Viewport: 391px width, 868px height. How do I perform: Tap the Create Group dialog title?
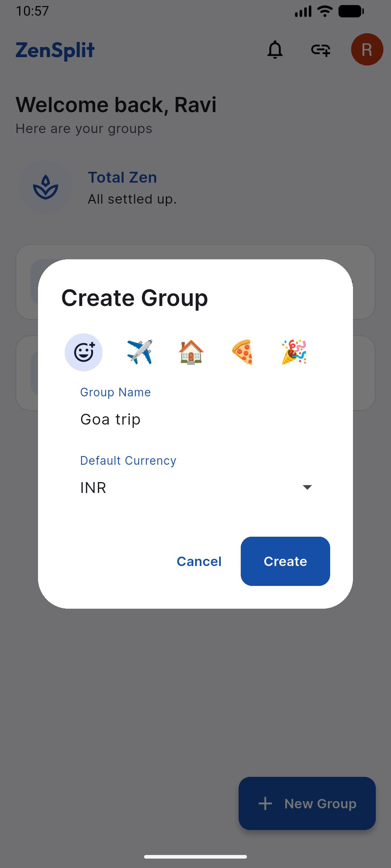click(x=135, y=298)
